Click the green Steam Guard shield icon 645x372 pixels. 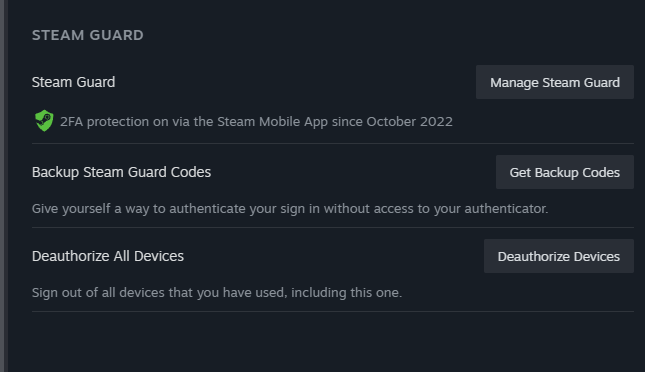point(44,121)
